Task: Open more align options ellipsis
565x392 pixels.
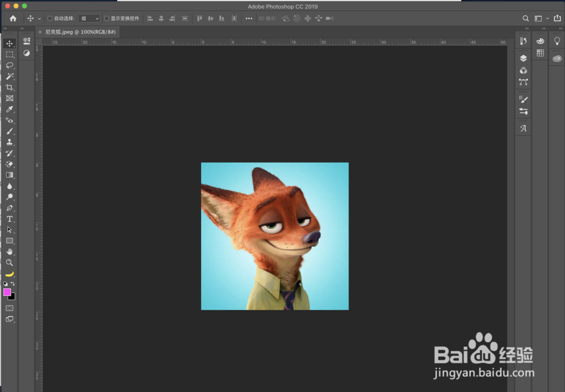Action: point(249,19)
